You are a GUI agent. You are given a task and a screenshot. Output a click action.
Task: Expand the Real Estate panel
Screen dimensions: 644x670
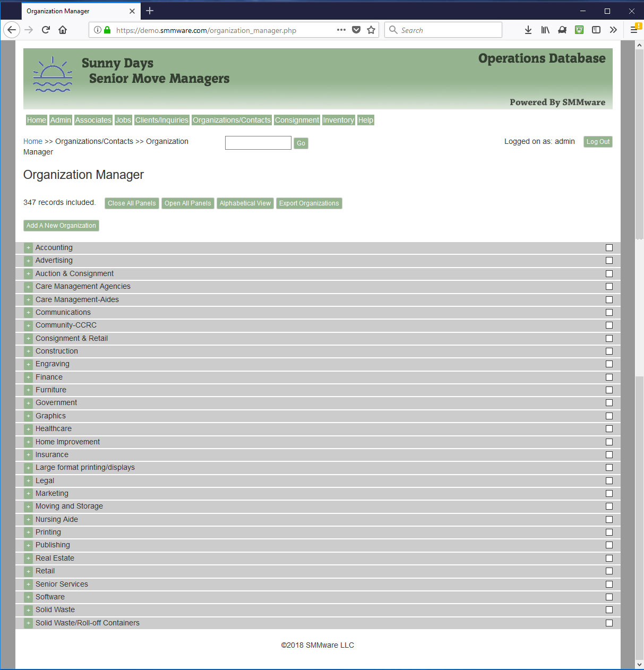tap(29, 559)
